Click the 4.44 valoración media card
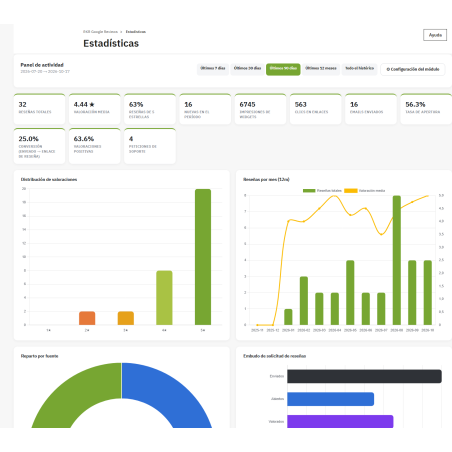Viewport: 452px width, 452px height. pos(95,109)
